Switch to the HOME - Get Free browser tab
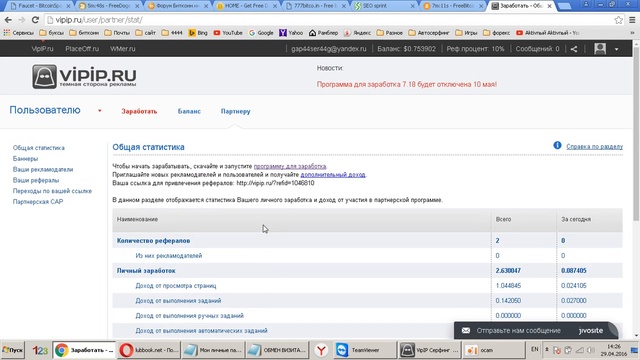 point(247,6)
